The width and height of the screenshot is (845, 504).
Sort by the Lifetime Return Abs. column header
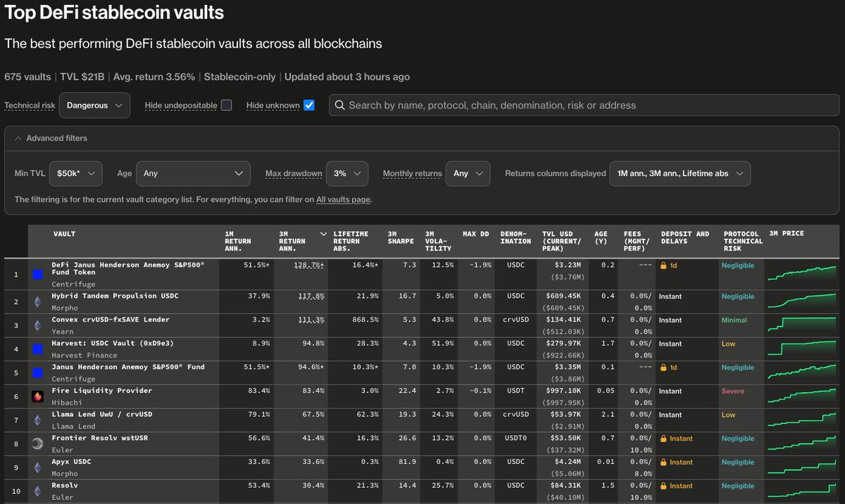351,241
